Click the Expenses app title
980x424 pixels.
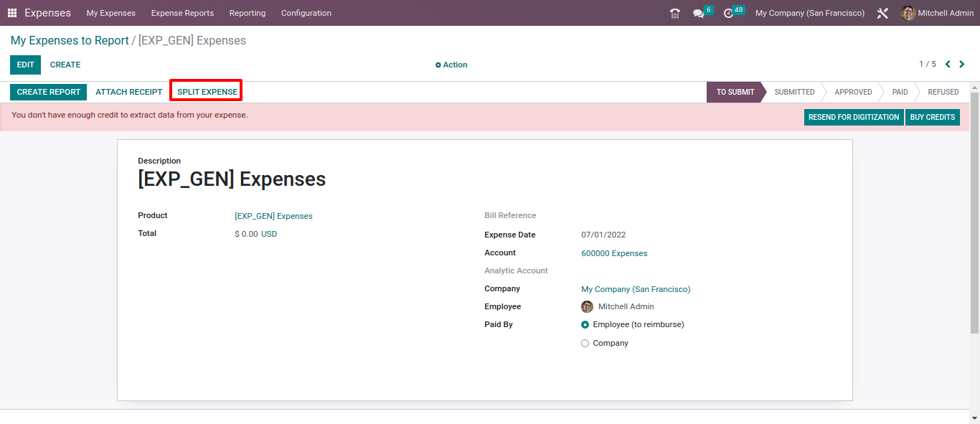48,13
